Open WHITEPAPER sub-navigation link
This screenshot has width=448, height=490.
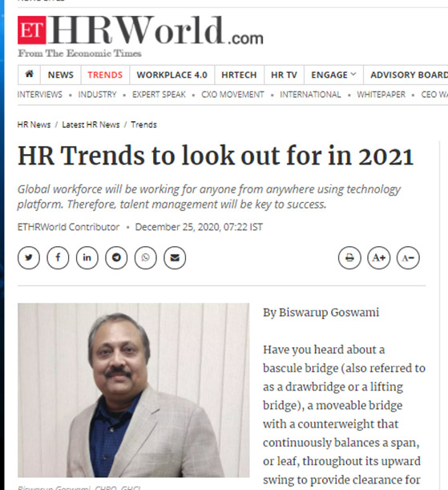click(381, 95)
